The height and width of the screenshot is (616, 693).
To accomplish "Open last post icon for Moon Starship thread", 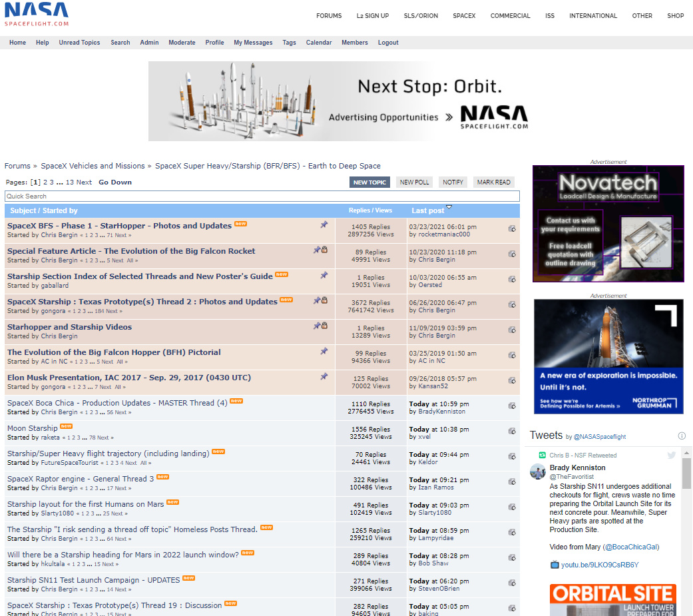I will (x=512, y=431).
